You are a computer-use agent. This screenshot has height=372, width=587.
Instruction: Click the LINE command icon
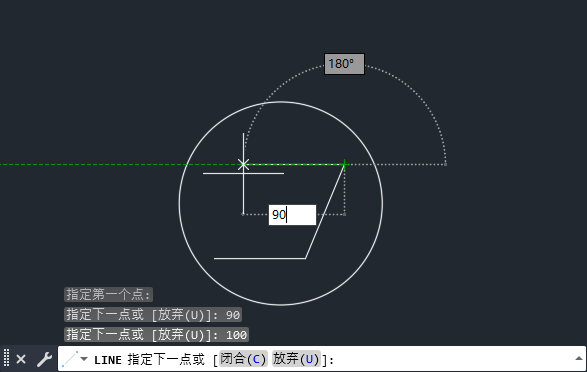(70, 359)
